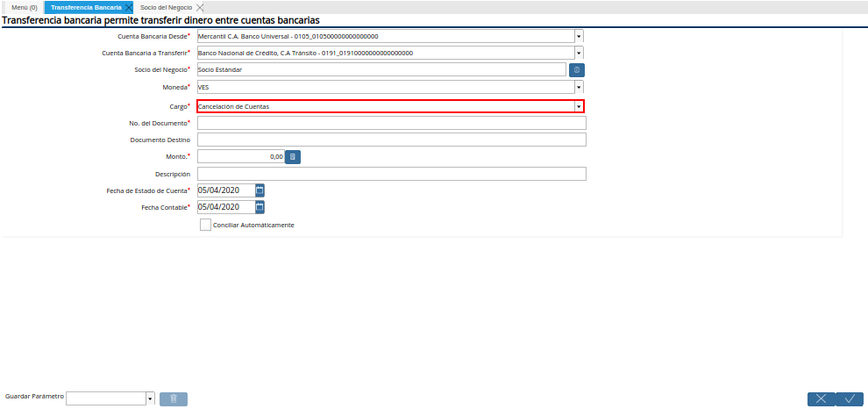Click the Fecha Contable date field
The image size is (868, 416).
coord(226,207)
